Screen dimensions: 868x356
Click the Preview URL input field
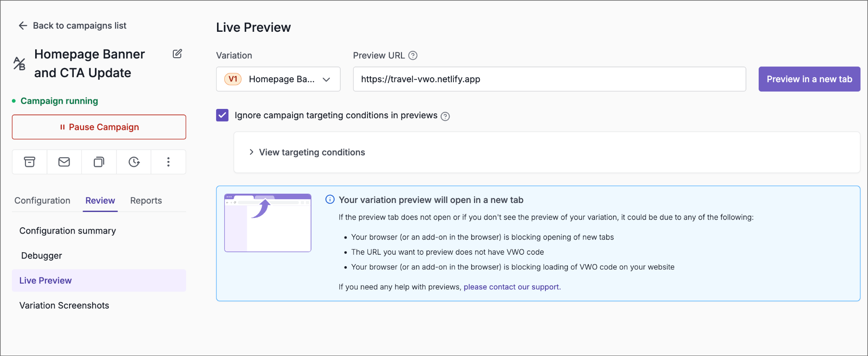tap(549, 79)
